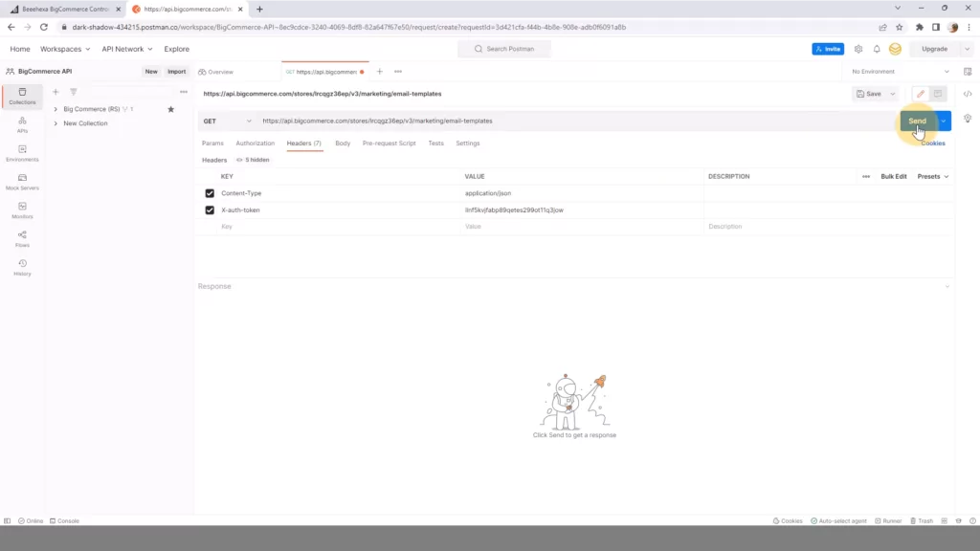The height and width of the screenshot is (551, 980).
Task: Open collections panel more options menu
Action: pyautogui.click(x=184, y=92)
